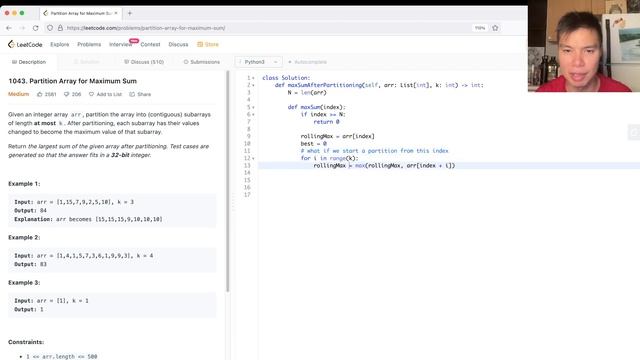Click code line 'N = len(arr)'
The height and width of the screenshot is (360, 640).
[307, 92]
